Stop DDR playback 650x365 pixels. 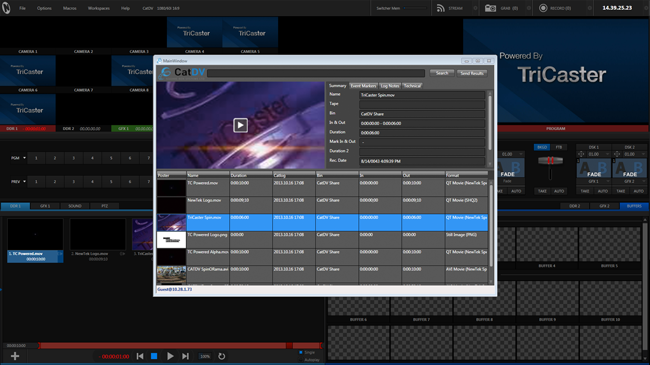[x=154, y=356]
